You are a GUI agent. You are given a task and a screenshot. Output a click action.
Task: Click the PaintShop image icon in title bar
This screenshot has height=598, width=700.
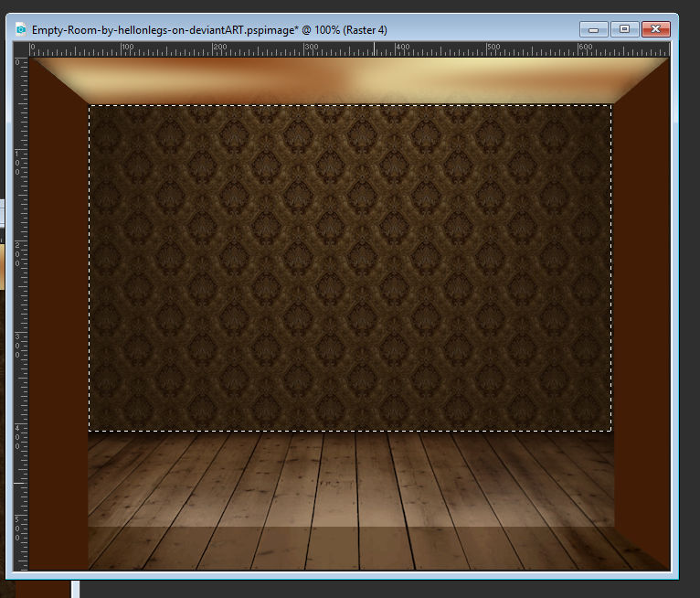point(20,29)
